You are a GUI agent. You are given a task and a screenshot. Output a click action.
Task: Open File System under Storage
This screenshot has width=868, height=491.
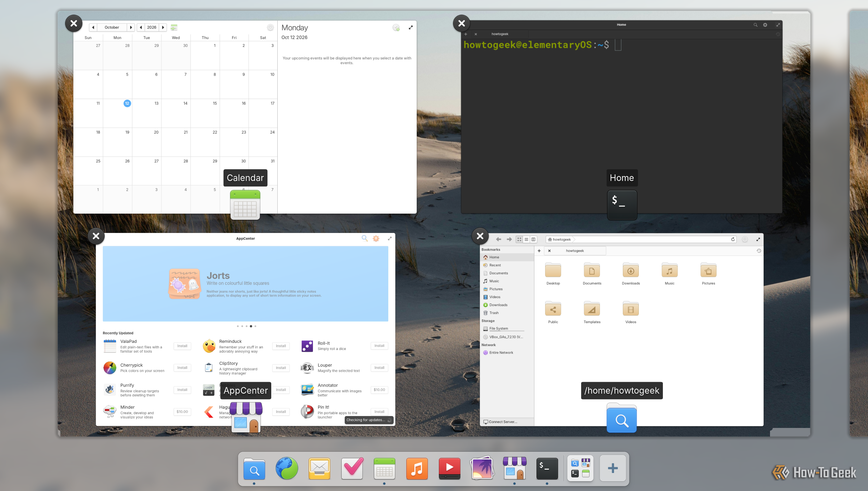coord(507,329)
